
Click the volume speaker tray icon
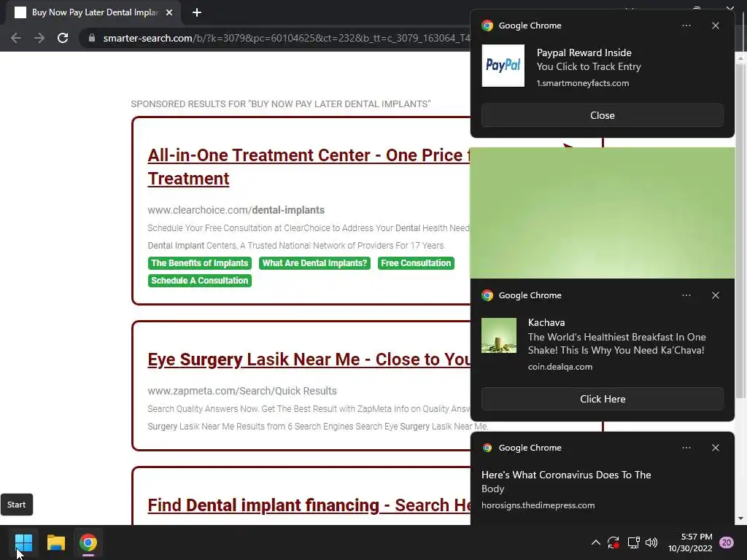click(x=651, y=542)
